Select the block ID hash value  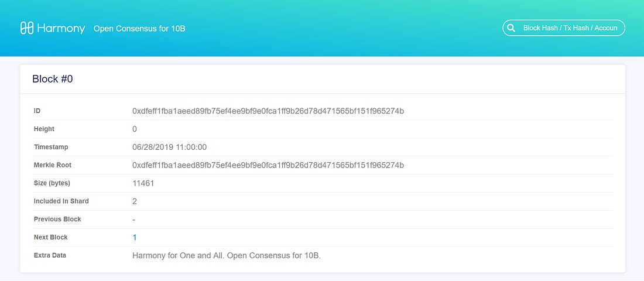(x=268, y=111)
